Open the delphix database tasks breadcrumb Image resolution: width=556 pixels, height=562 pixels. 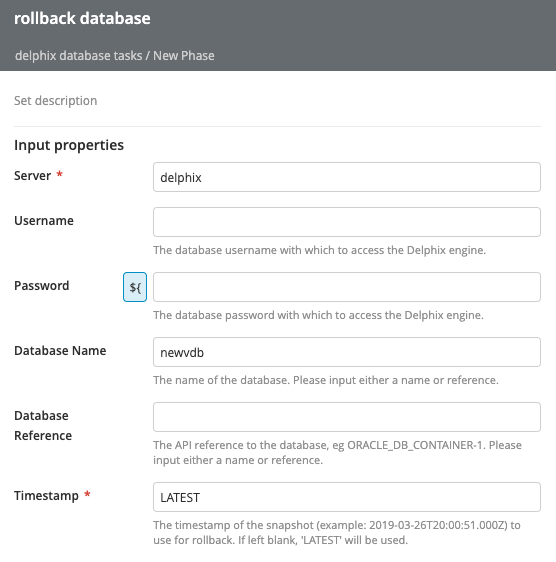[79, 56]
